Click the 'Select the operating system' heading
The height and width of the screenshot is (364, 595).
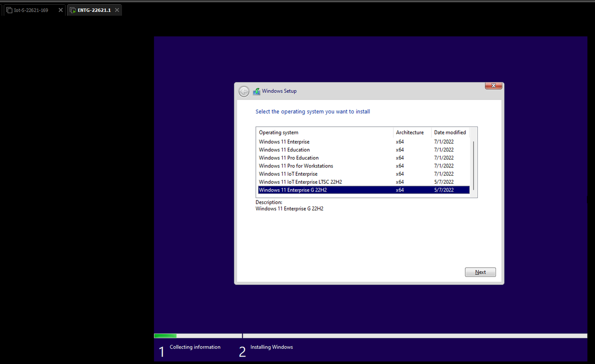click(x=313, y=112)
